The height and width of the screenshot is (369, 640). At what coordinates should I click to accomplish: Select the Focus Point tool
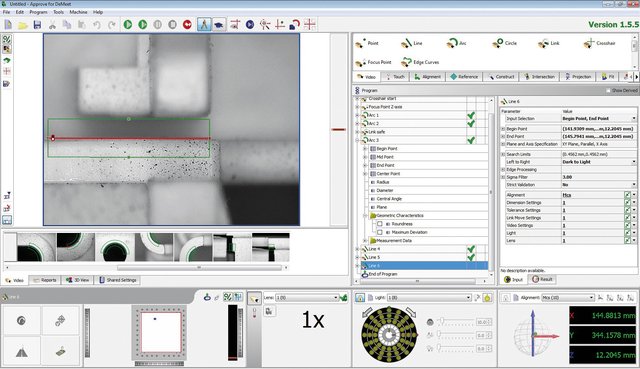click(x=373, y=62)
